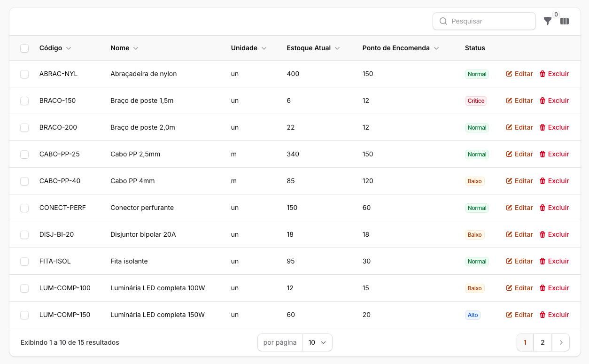Delete the CONECT-PERF row
589x364 pixels.
pos(554,208)
